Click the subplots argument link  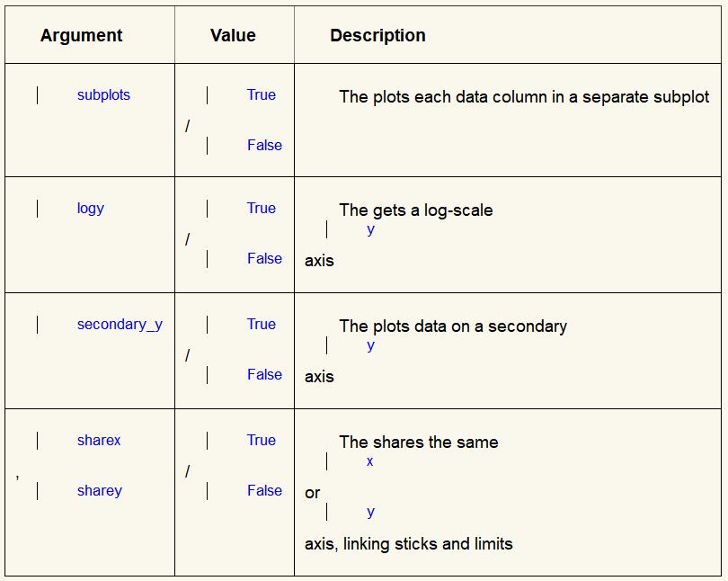click(x=103, y=95)
